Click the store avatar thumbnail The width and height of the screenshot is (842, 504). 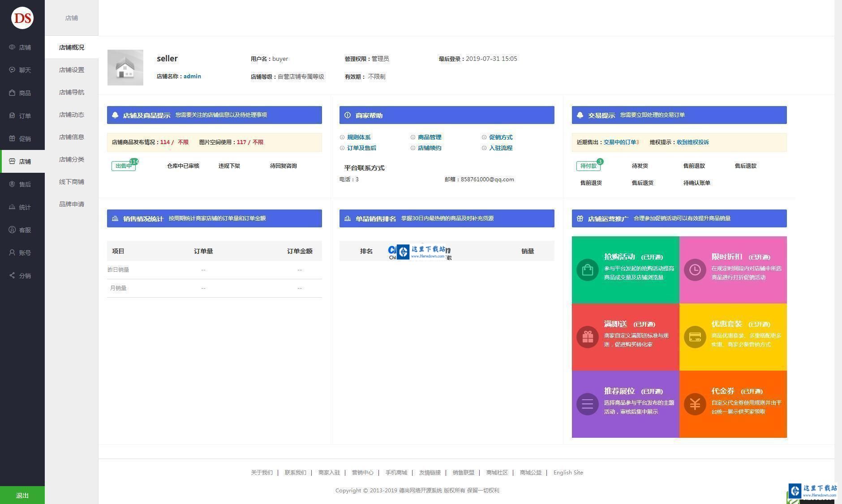(125, 67)
